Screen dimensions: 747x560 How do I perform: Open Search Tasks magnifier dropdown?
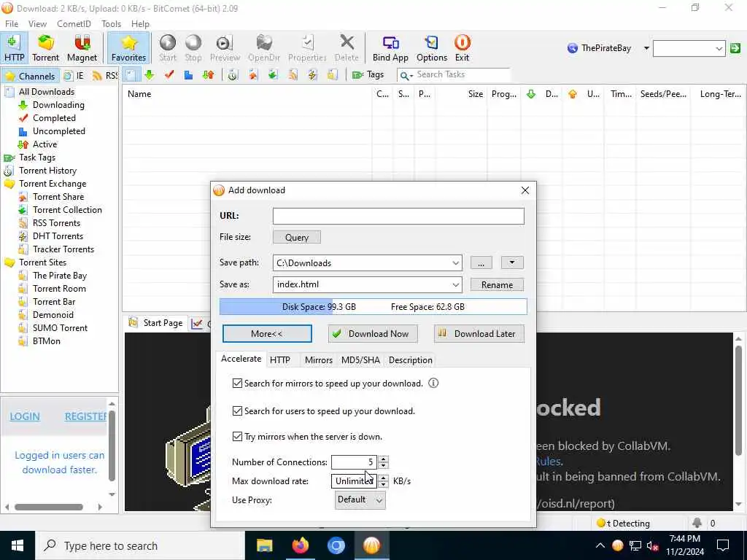(x=406, y=75)
